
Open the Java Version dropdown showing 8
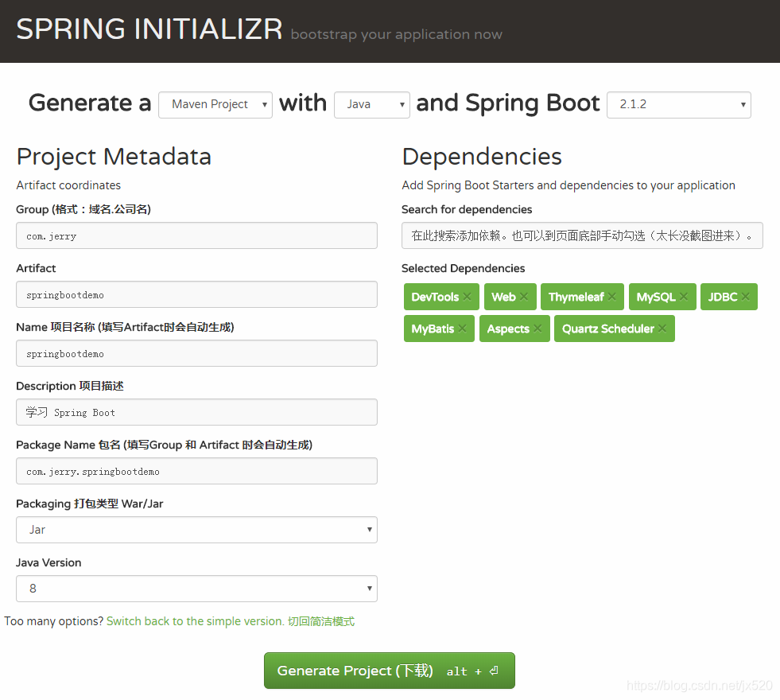(196, 589)
